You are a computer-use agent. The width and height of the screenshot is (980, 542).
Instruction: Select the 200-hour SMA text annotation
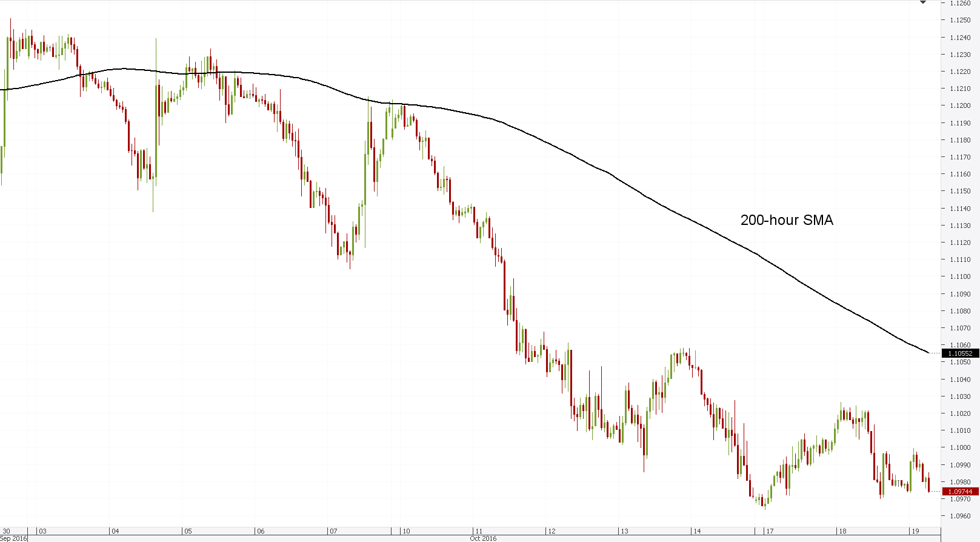(x=786, y=221)
